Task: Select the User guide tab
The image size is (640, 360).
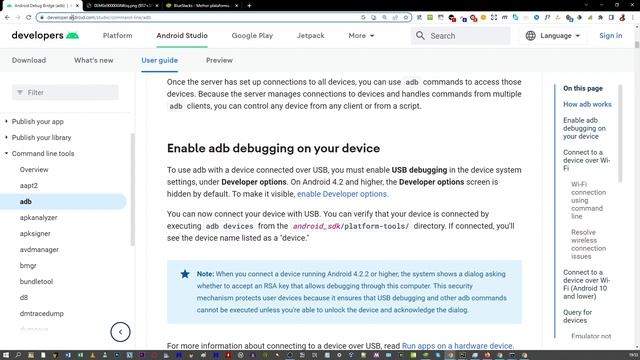Action: [x=160, y=60]
